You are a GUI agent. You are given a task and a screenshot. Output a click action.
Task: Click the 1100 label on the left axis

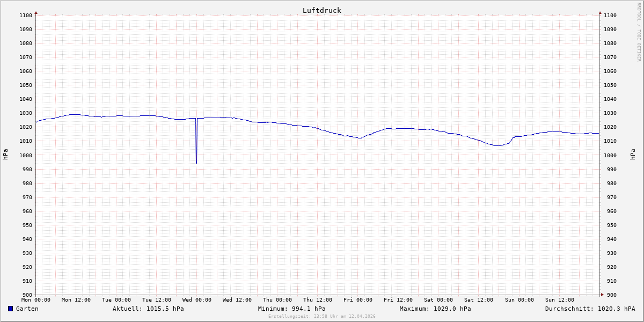tap(26, 15)
